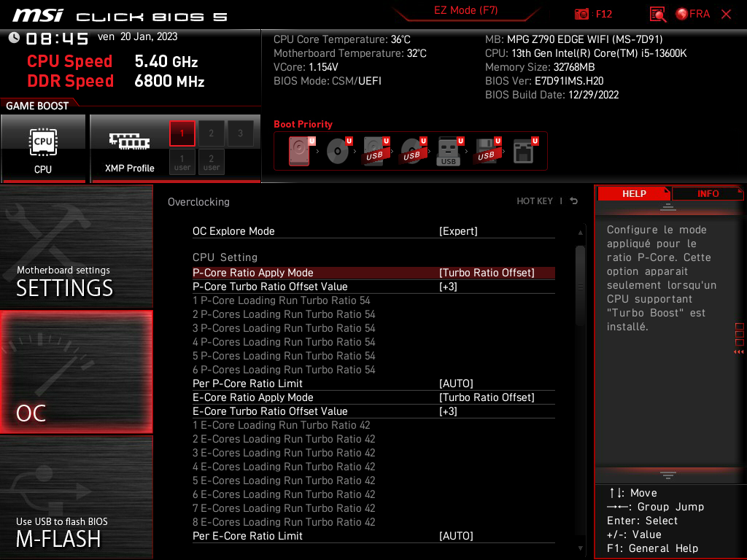Click the GAME BOOST label tab

(37, 106)
